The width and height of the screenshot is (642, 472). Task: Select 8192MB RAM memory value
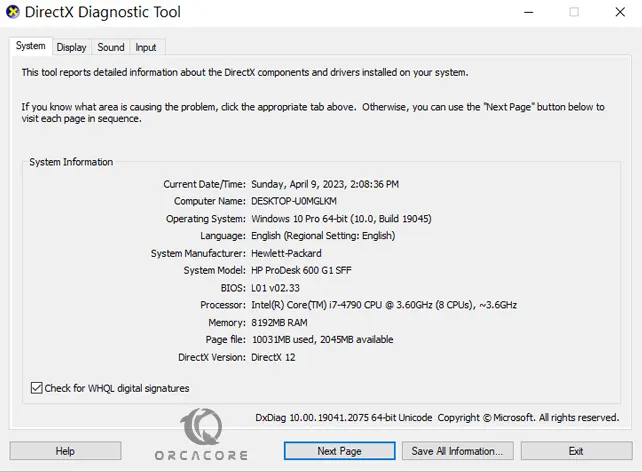click(279, 323)
